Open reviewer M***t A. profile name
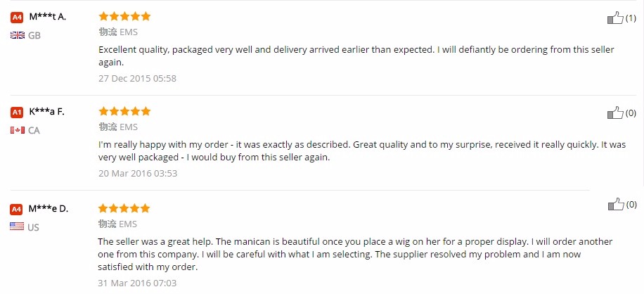Screen dimensions: 644x294 pos(48,16)
